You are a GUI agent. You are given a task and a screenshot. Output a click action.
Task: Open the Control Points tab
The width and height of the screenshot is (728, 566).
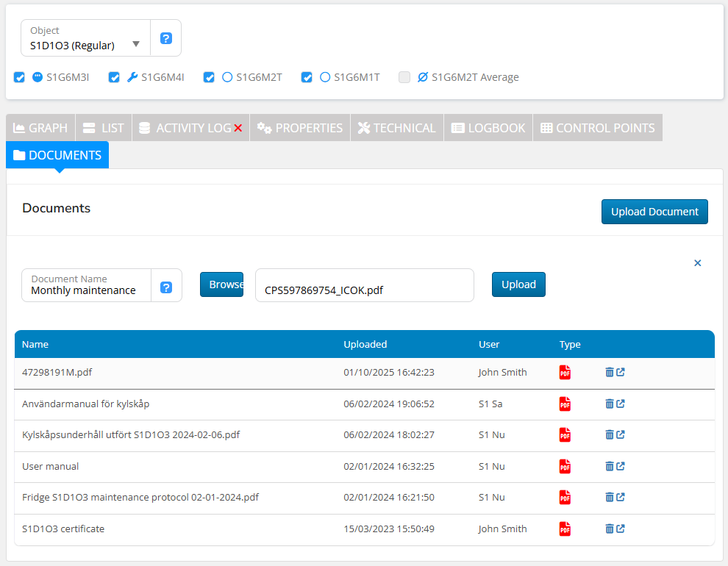click(x=597, y=128)
